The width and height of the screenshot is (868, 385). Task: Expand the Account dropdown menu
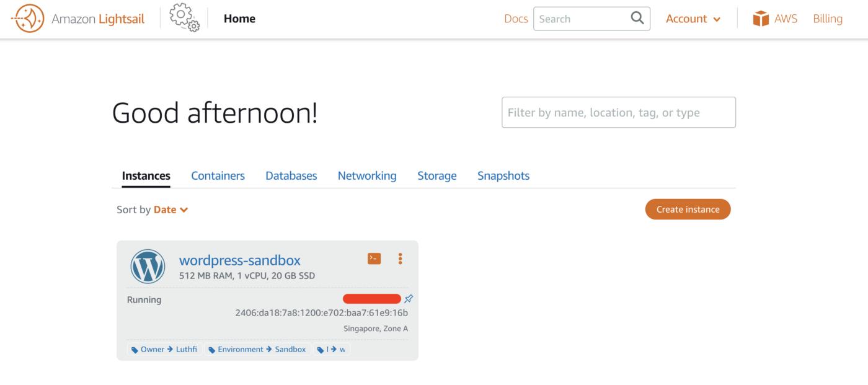pyautogui.click(x=693, y=19)
